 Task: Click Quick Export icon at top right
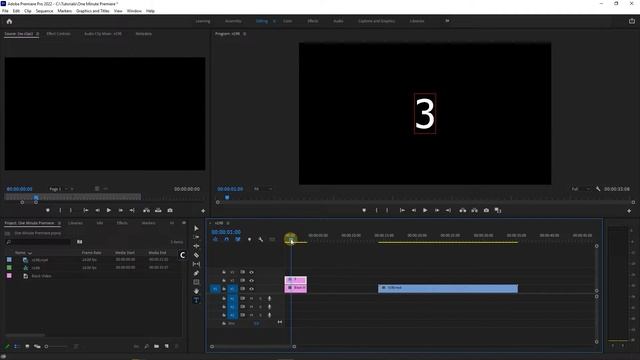coord(632,21)
